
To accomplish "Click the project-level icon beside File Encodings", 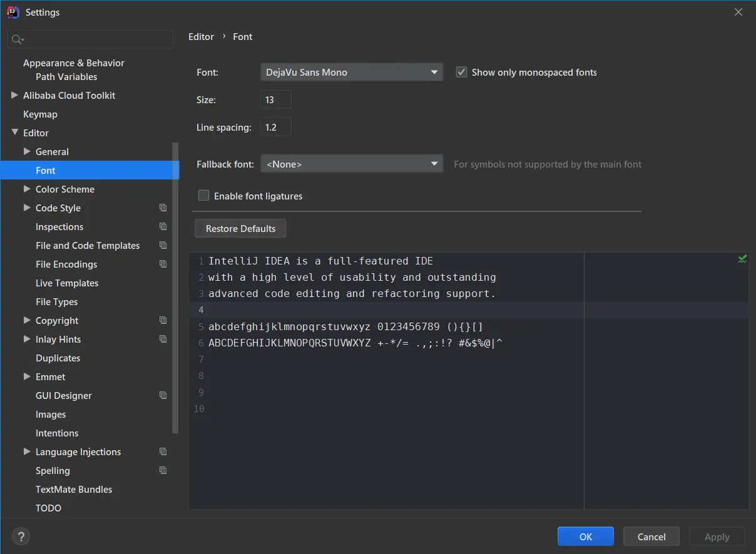I will (163, 264).
